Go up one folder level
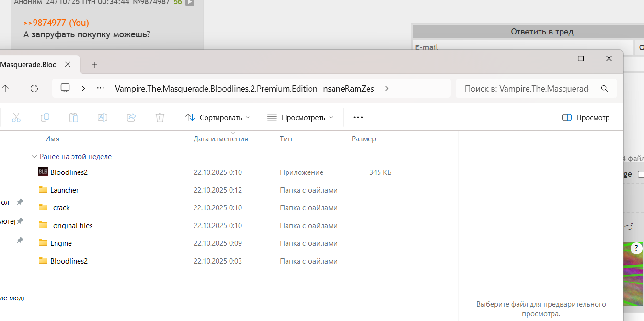The width and height of the screenshot is (644, 321). (5, 88)
